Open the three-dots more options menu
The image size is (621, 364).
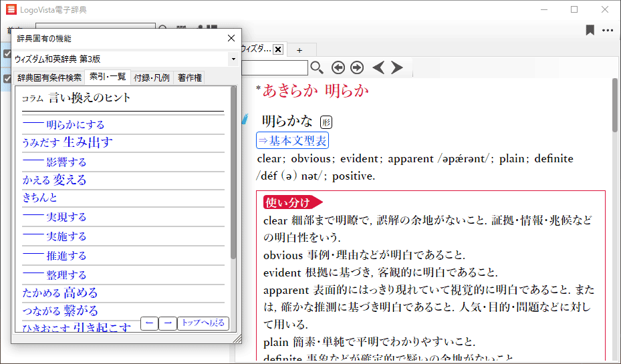[x=608, y=30]
